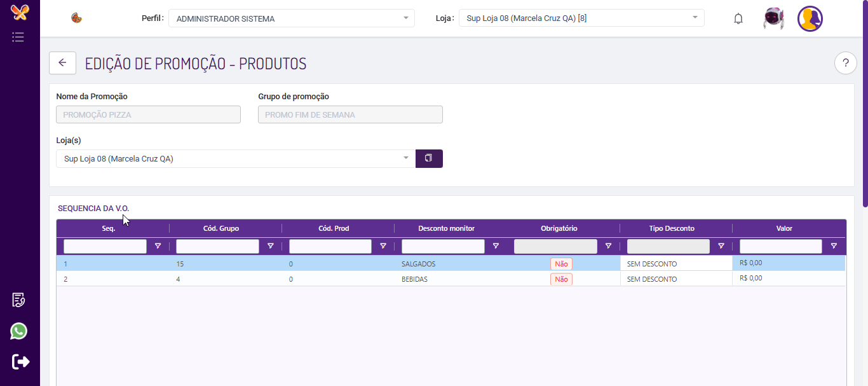Open the Loja(s) store selector dropdown

coord(235,159)
